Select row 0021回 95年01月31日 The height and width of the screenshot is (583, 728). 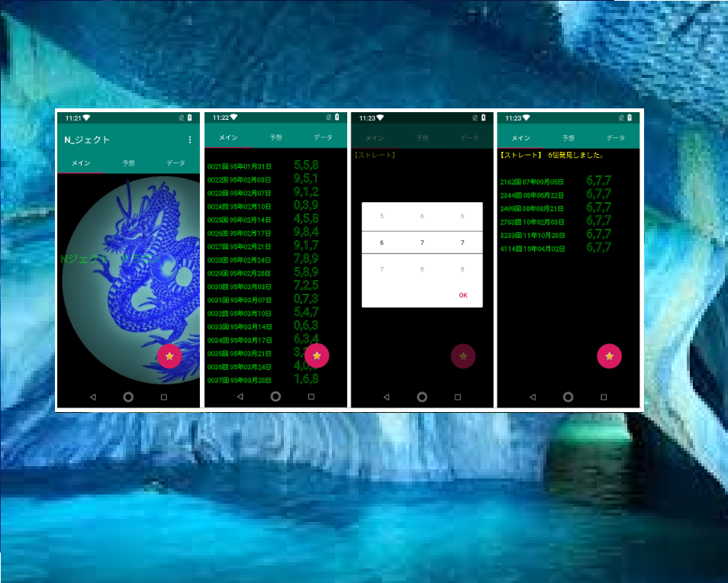(263, 166)
